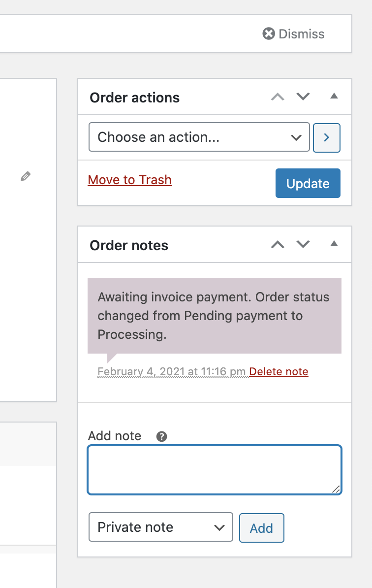Click the Delete note link
Screen dimensions: 372x588
[x=279, y=372]
